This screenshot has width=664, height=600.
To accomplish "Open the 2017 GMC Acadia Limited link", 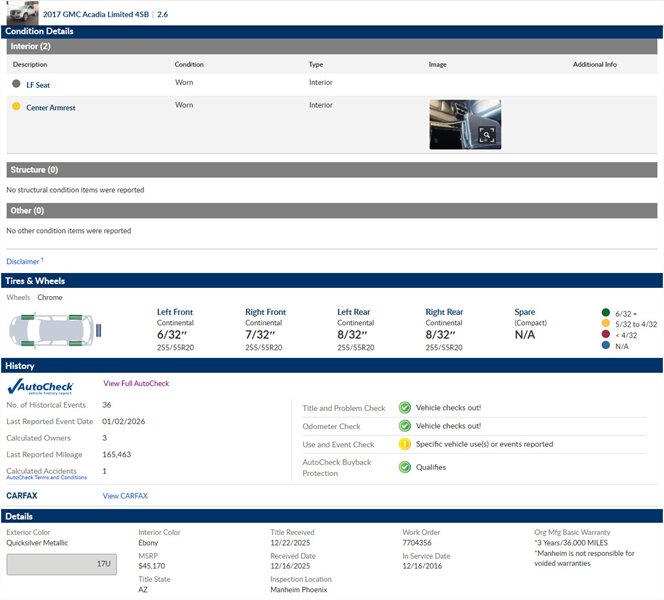I will 98,15.
